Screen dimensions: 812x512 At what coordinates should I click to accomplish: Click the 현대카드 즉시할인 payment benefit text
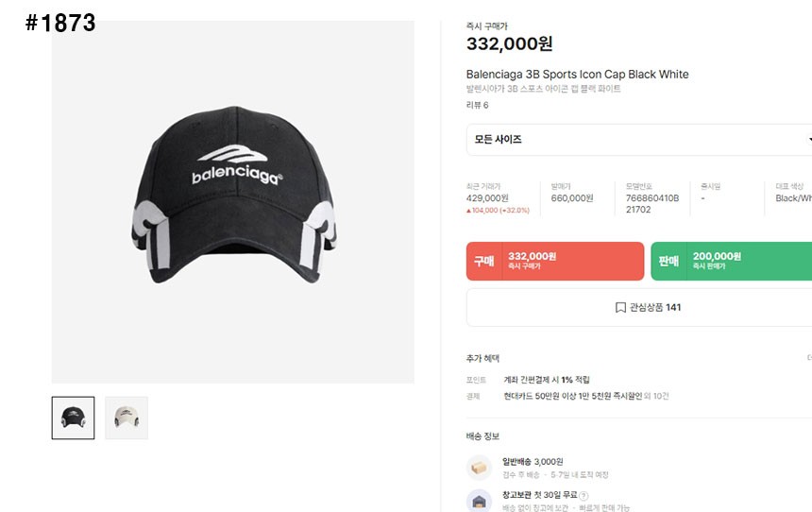click(x=573, y=396)
